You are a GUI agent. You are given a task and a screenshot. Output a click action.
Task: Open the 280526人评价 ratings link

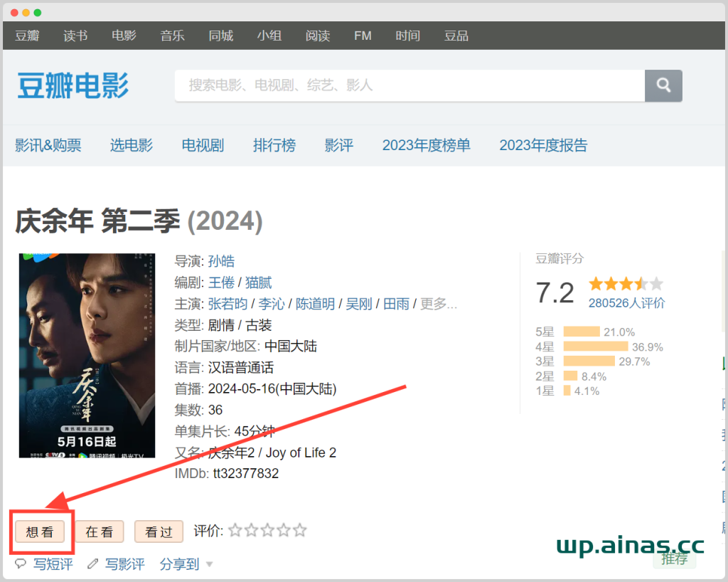point(627,303)
